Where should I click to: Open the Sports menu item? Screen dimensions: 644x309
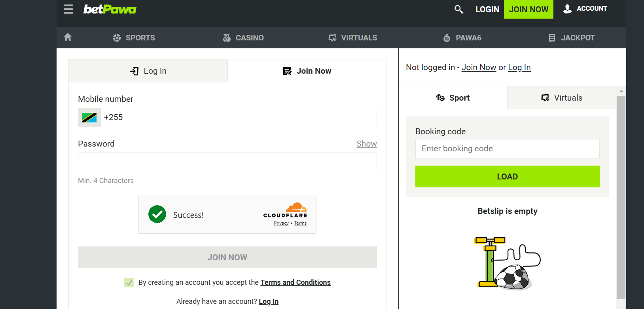tap(134, 38)
